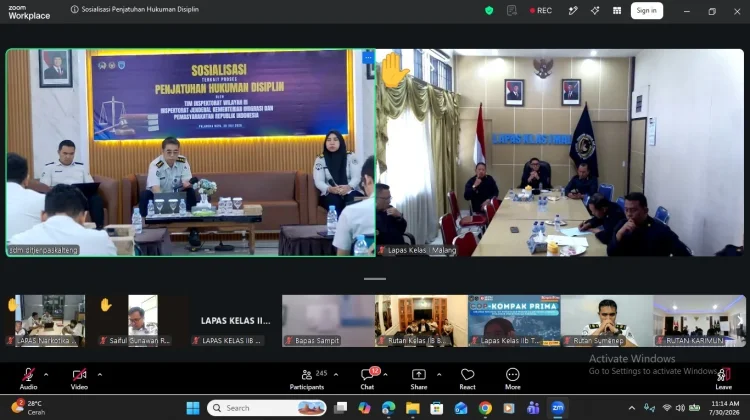The width and height of the screenshot is (750, 420).
Task: Select the Rutan Kelas IIB participant thumbnail
Action: pos(421,321)
